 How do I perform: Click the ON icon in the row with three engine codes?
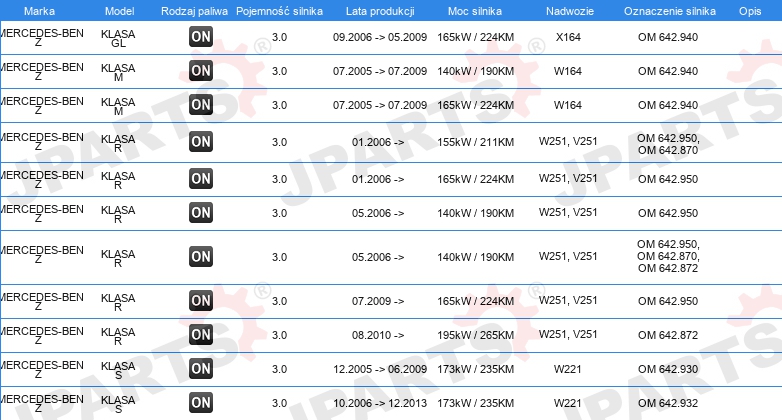[x=201, y=257]
